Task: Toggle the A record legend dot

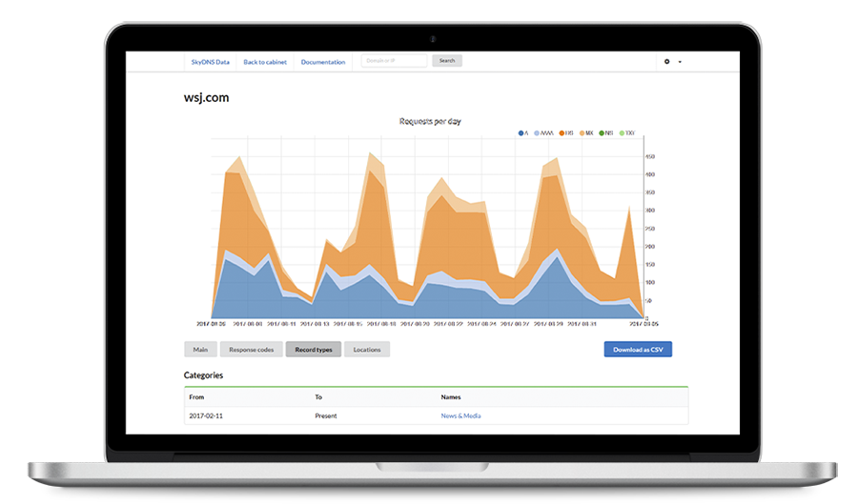Action: (x=521, y=132)
